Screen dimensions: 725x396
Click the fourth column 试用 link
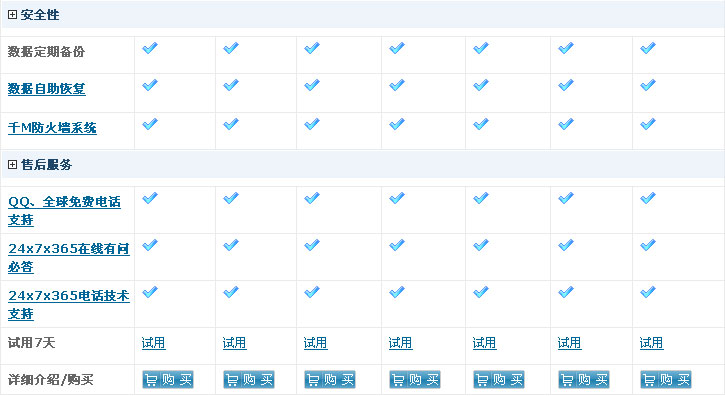tap(400, 343)
